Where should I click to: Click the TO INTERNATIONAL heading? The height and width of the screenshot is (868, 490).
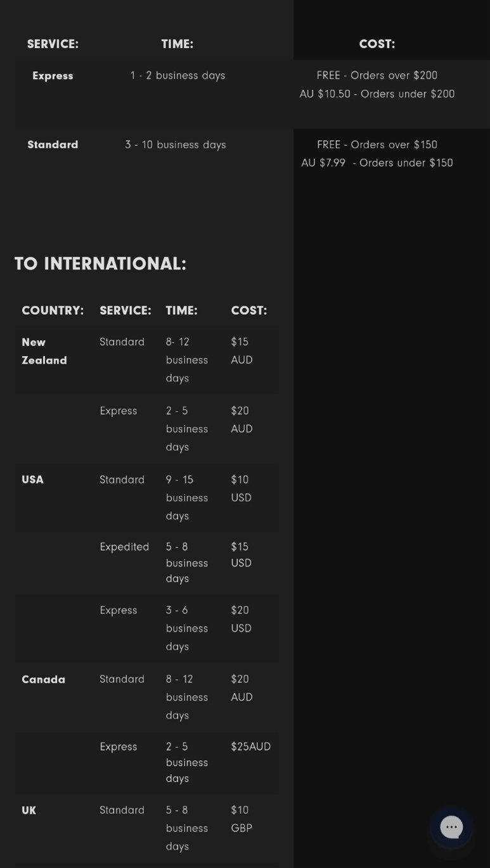click(x=100, y=264)
